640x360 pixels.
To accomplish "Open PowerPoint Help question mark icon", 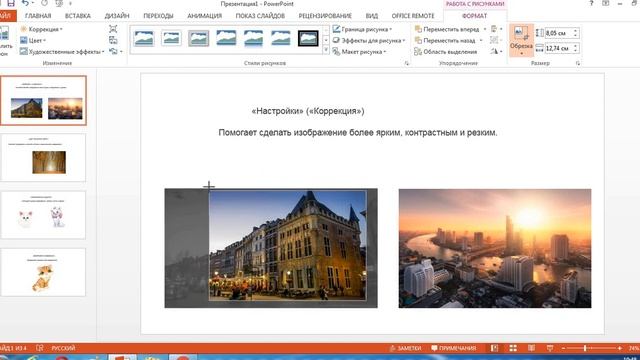I will pos(591,3).
